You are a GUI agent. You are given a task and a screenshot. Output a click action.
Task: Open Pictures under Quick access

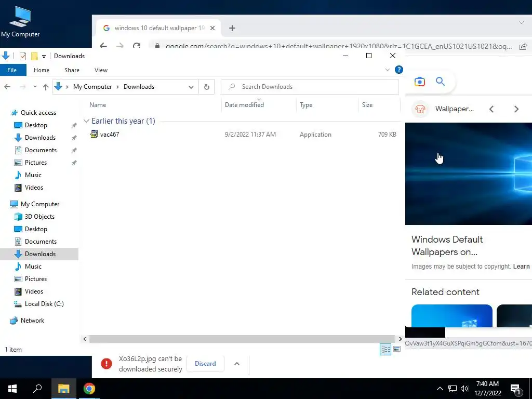[x=36, y=163]
